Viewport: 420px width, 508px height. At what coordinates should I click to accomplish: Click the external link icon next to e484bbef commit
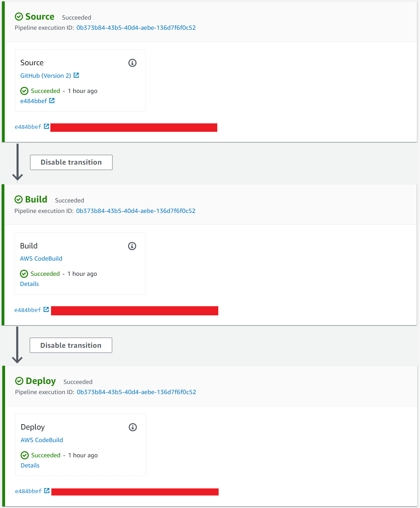(51, 100)
